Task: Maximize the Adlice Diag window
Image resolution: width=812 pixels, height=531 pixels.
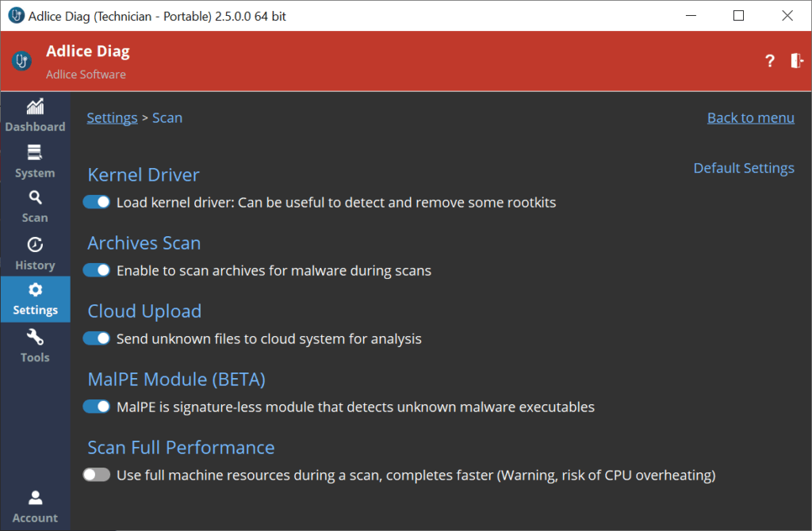Action: (x=738, y=16)
